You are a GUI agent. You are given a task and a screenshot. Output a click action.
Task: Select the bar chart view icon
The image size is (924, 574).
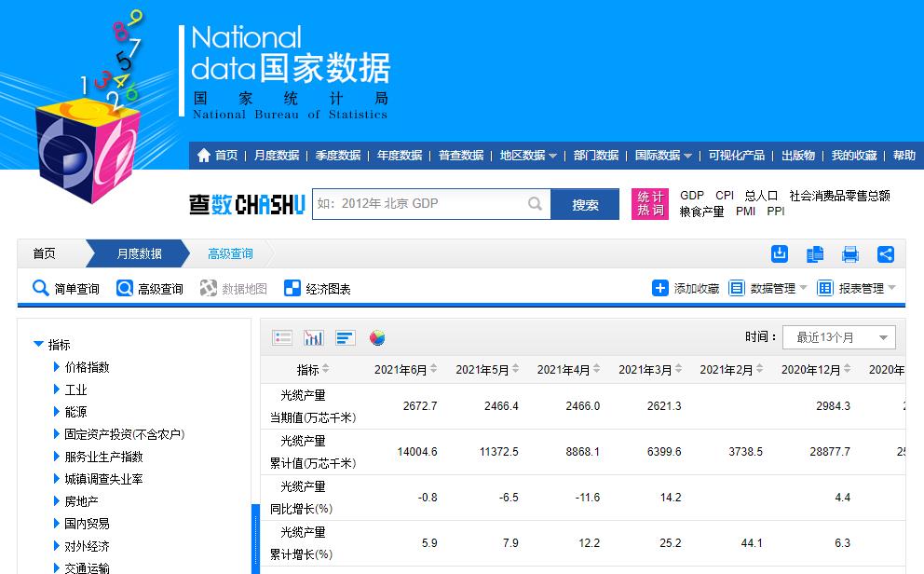tap(345, 336)
